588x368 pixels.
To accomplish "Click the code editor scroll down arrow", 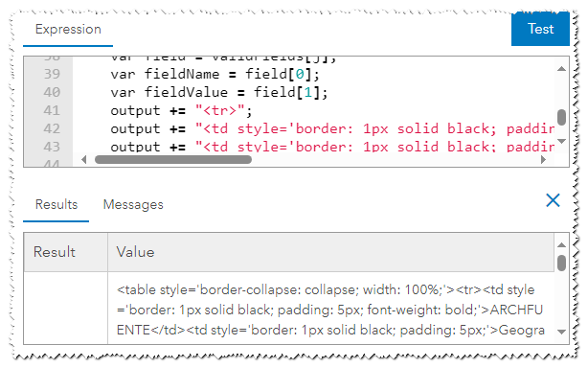I will tap(561, 141).
